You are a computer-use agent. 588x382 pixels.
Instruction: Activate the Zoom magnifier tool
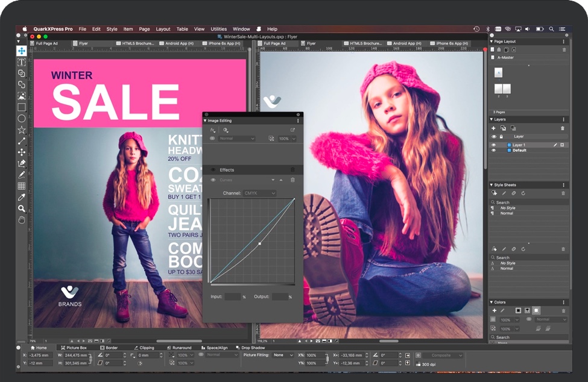pos(22,208)
